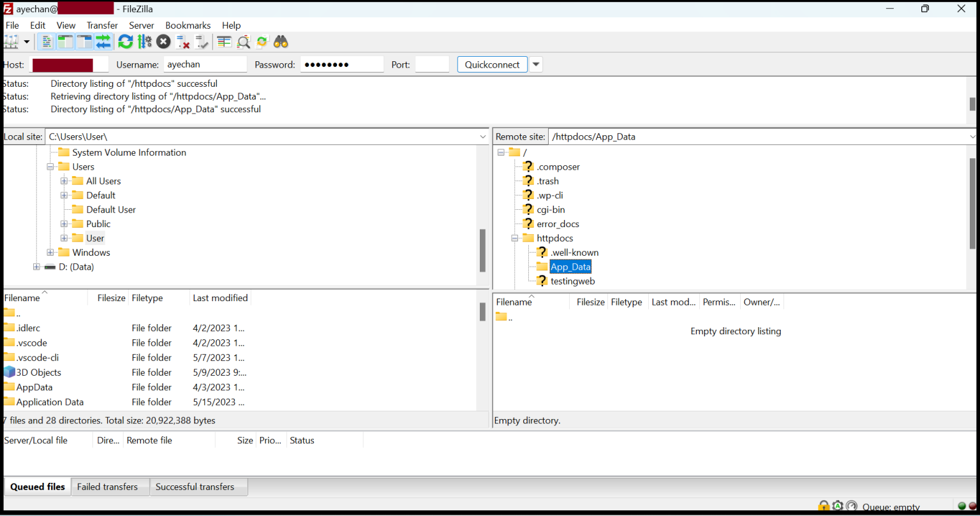980x516 pixels.
Task: Collapse the httpdocs remote folder
Action: pyautogui.click(x=515, y=239)
